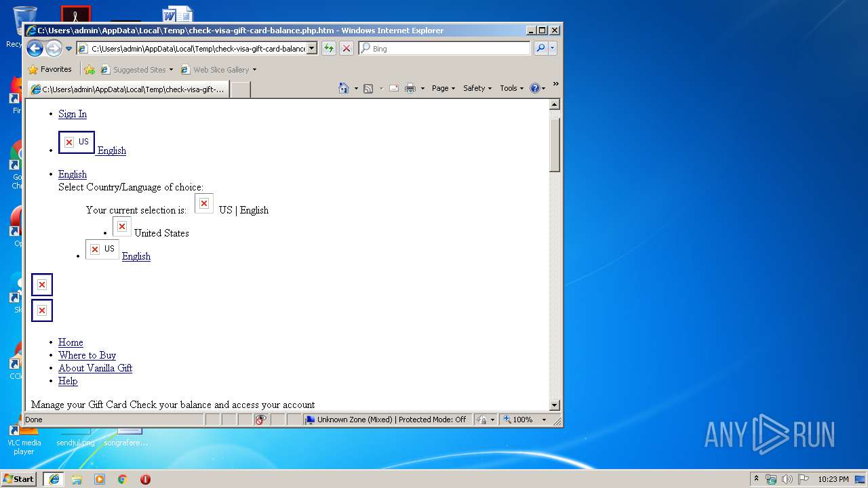This screenshot has height=488, width=868.
Task: Open the page Help link
Action: [68, 381]
